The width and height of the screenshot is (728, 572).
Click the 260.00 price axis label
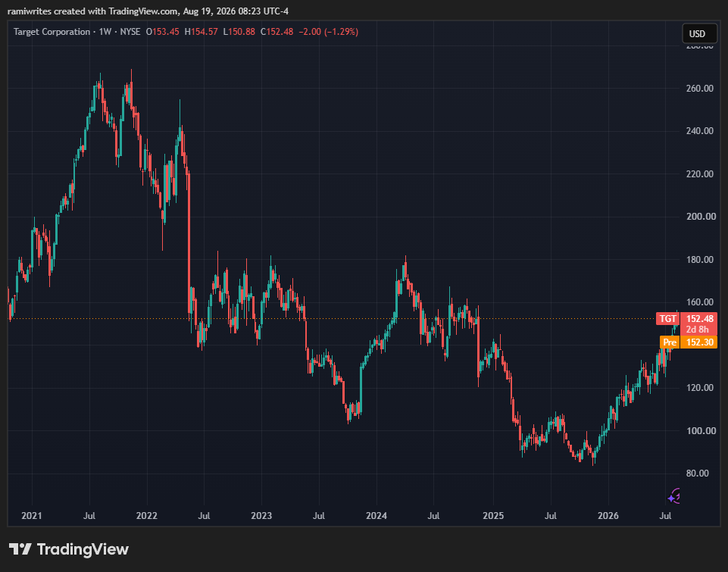point(700,88)
